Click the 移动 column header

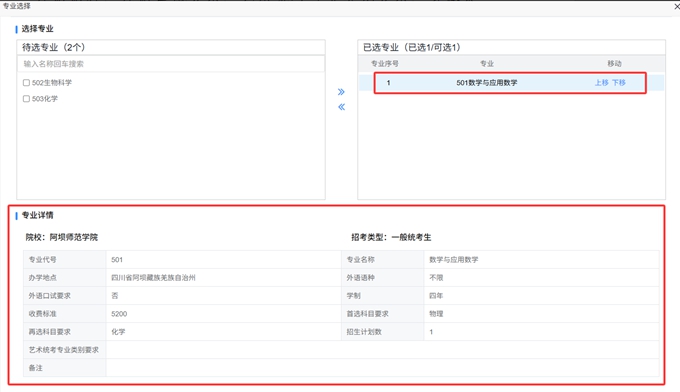614,63
